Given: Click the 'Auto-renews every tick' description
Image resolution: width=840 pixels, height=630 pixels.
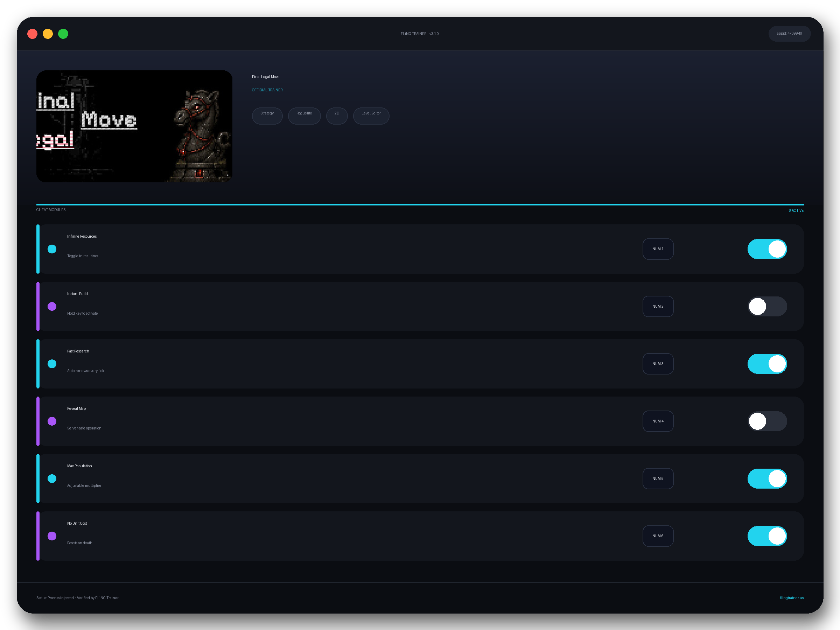Looking at the screenshot, I should [85, 371].
